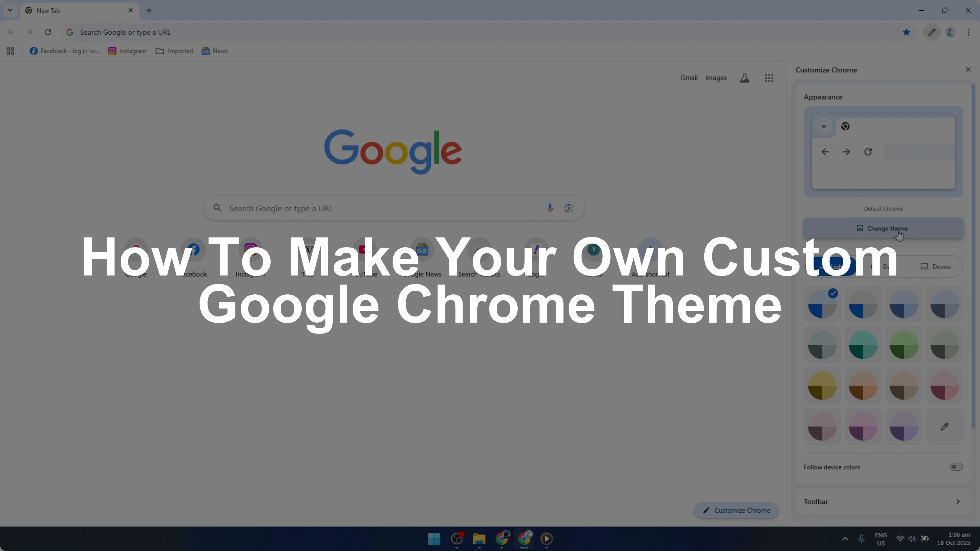980x551 pixels.
Task: Open File Explorer from taskbar
Action: (479, 538)
